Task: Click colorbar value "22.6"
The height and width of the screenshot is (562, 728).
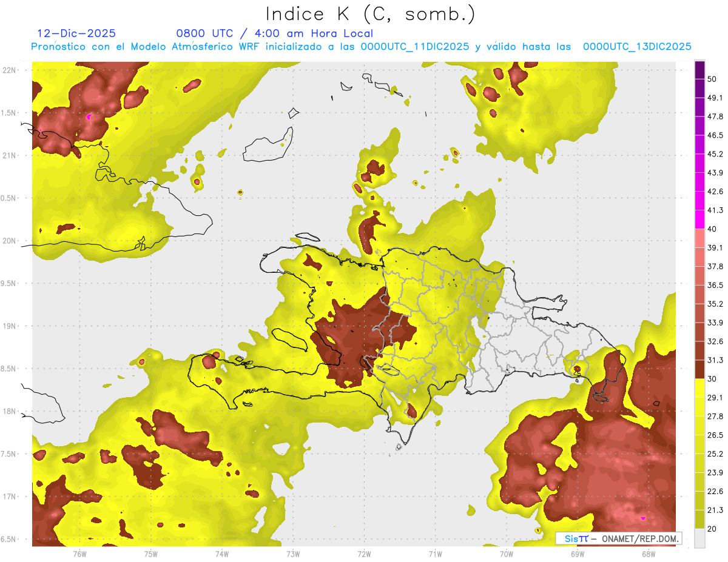Action: (x=715, y=492)
